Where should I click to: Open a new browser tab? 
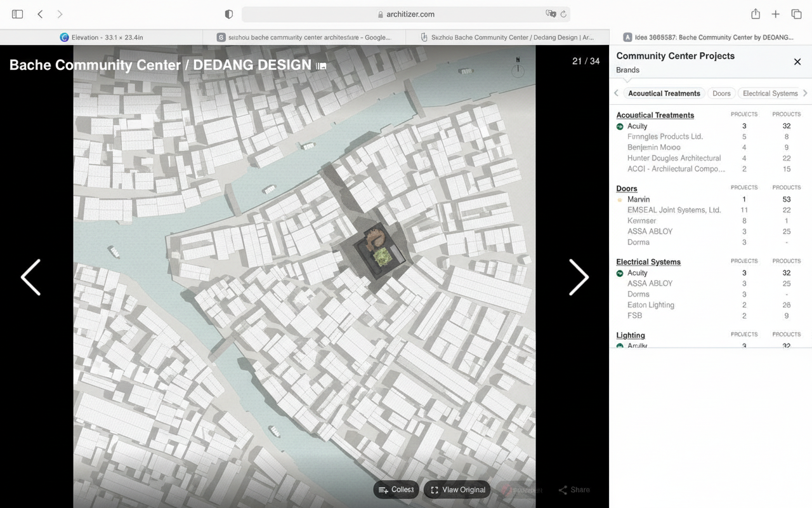(775, 14)
